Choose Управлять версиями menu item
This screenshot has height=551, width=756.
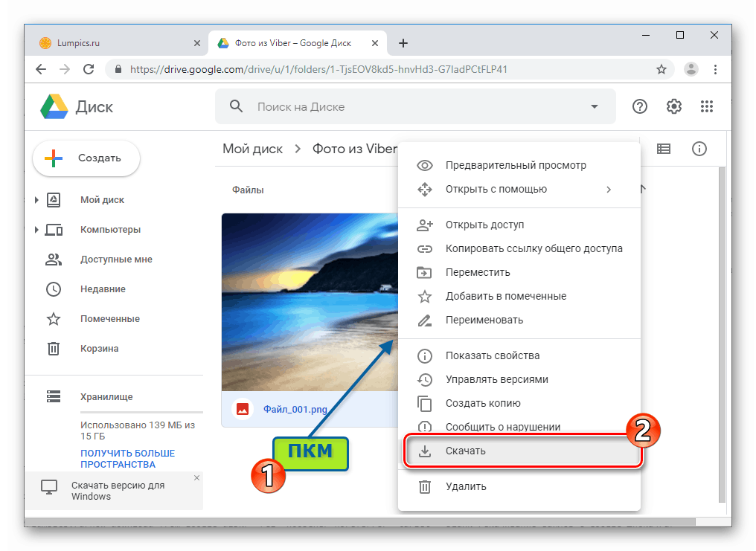[519, 379]
